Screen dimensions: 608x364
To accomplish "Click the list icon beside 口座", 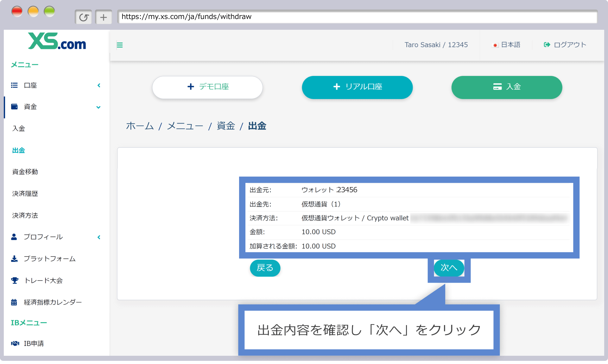I will point(14,85).
